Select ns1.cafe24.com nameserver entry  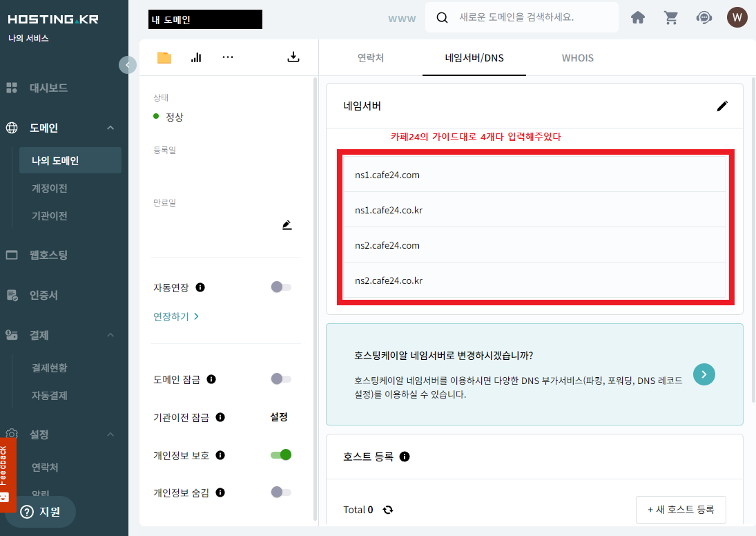pyautogui.click(x=534, y=175)
